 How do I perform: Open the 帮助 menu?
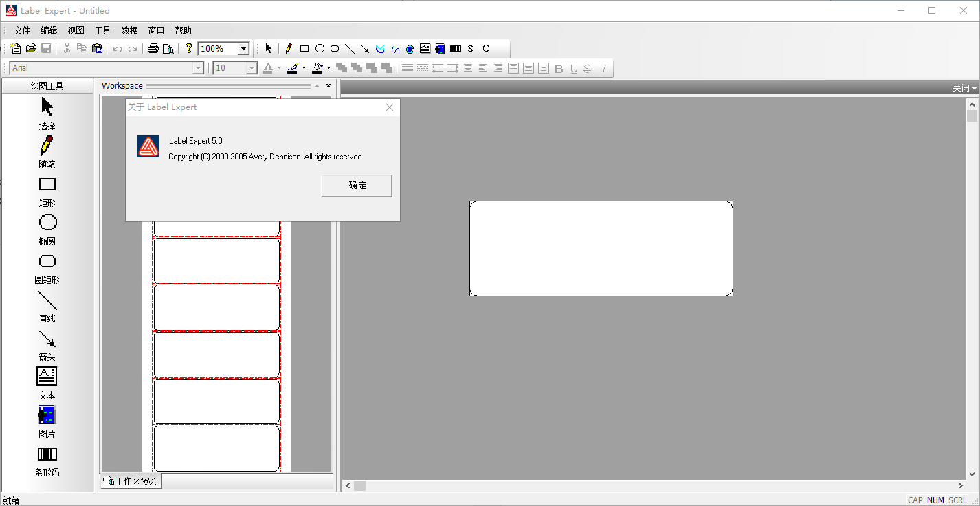[x=183, y=30]
